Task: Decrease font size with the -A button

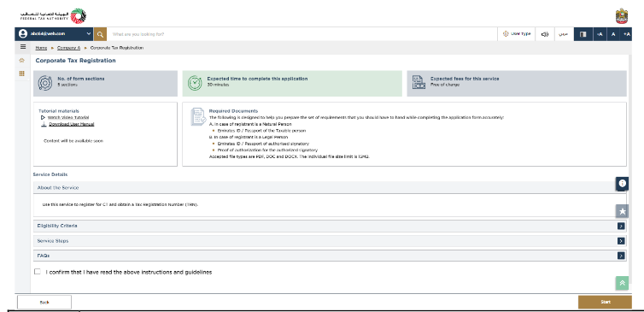Action: 600,34
